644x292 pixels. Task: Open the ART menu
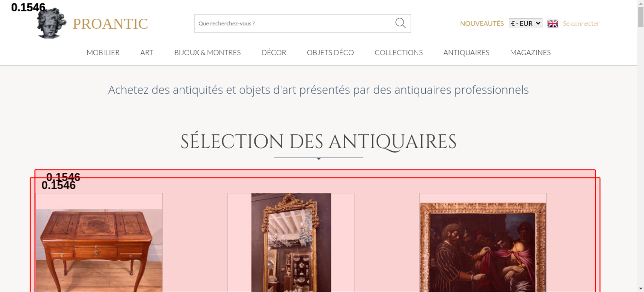coord(147,52)
